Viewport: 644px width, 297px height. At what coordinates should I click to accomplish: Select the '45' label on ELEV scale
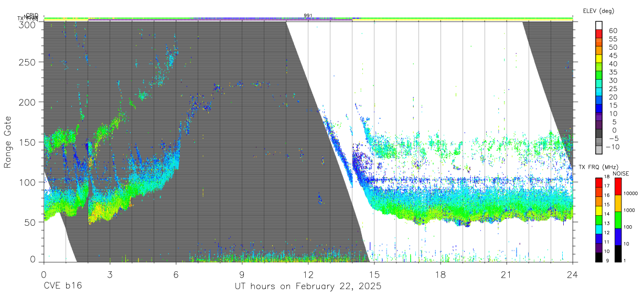pyautogui.click(x=613, y=56)
